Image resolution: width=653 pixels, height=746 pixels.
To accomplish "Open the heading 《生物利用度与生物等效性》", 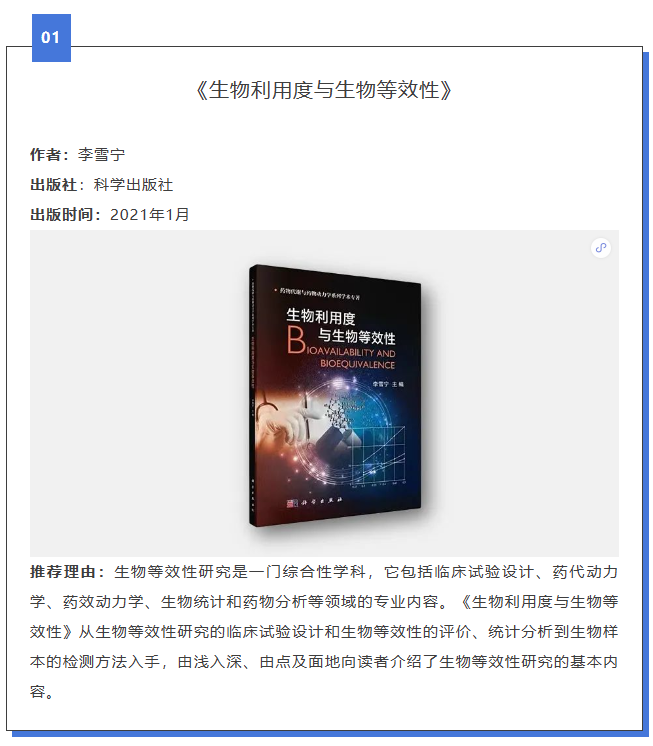I will point(324,90).
